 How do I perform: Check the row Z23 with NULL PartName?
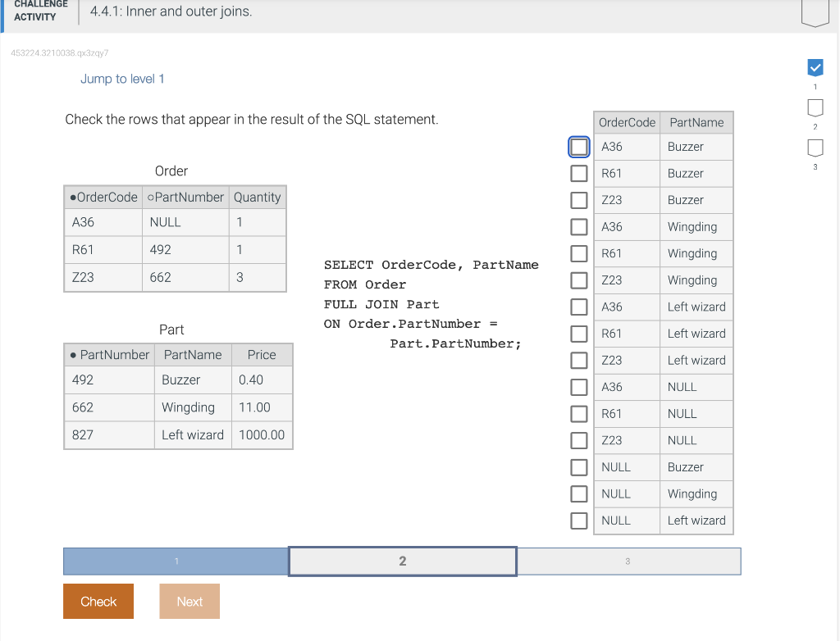[x=578, y=440]
